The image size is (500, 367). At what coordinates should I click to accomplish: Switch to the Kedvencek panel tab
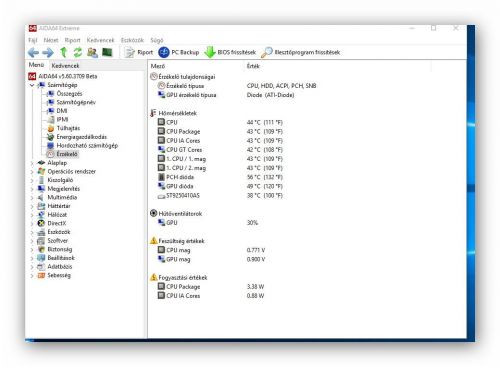tap(65, 66)
